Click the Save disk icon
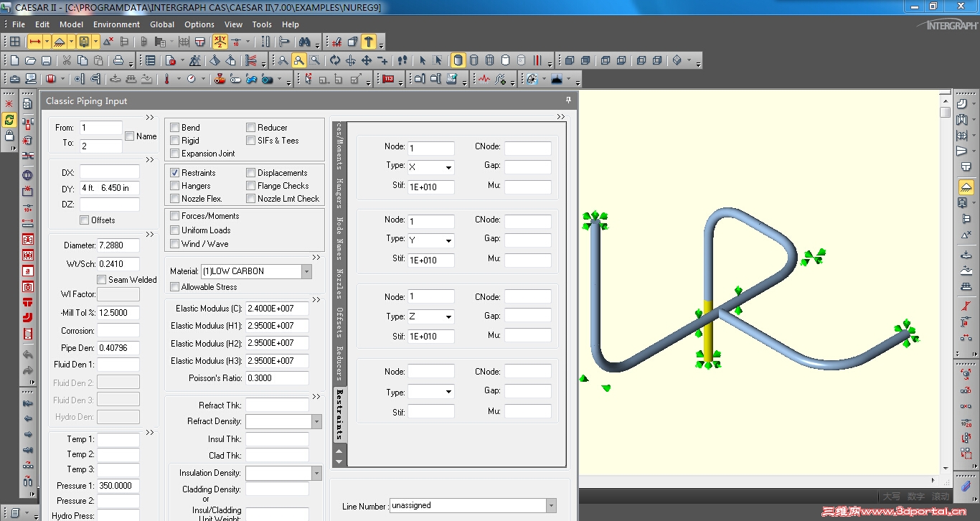 point(47,61)
